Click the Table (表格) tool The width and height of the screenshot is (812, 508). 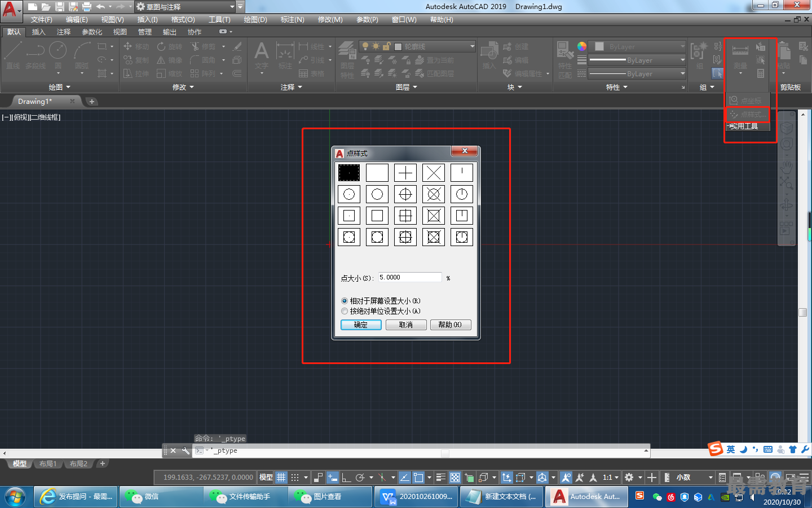tap(311, 73)
